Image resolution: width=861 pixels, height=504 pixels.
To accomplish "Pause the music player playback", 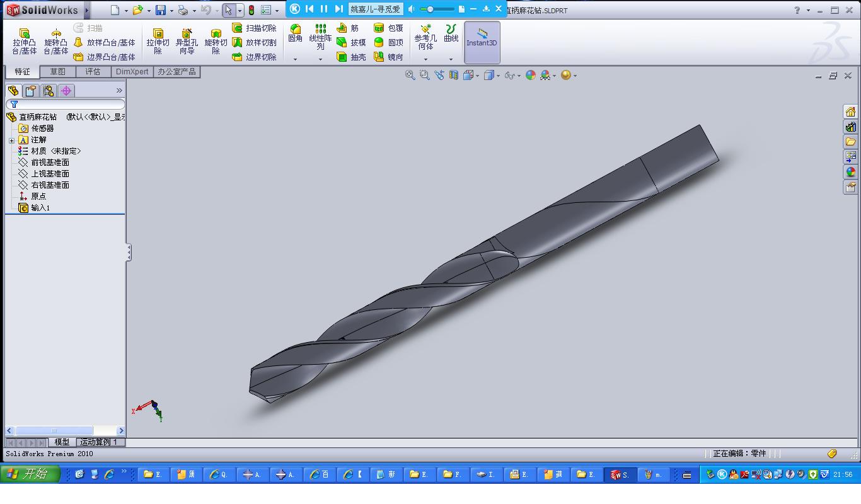I will tap(324, 9).
